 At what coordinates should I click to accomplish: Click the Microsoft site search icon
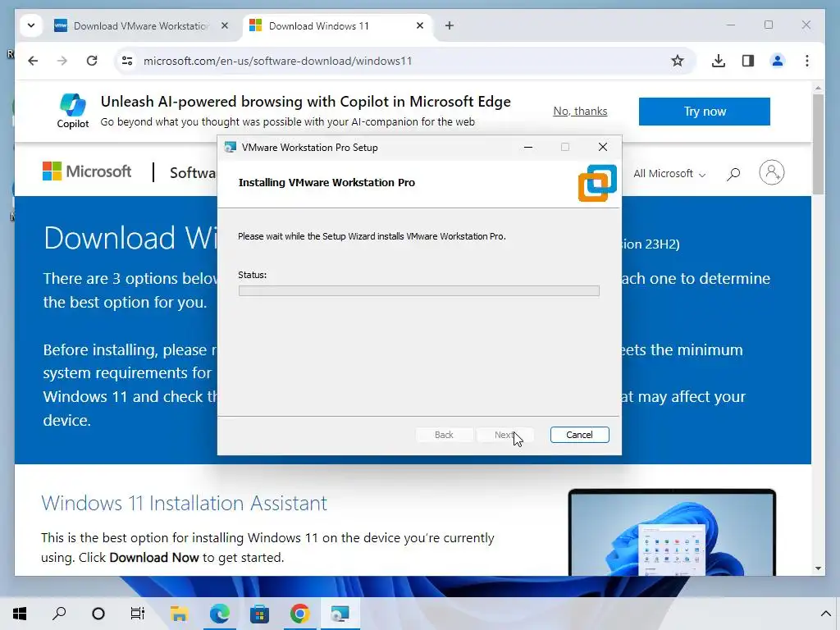click(733, 174)
